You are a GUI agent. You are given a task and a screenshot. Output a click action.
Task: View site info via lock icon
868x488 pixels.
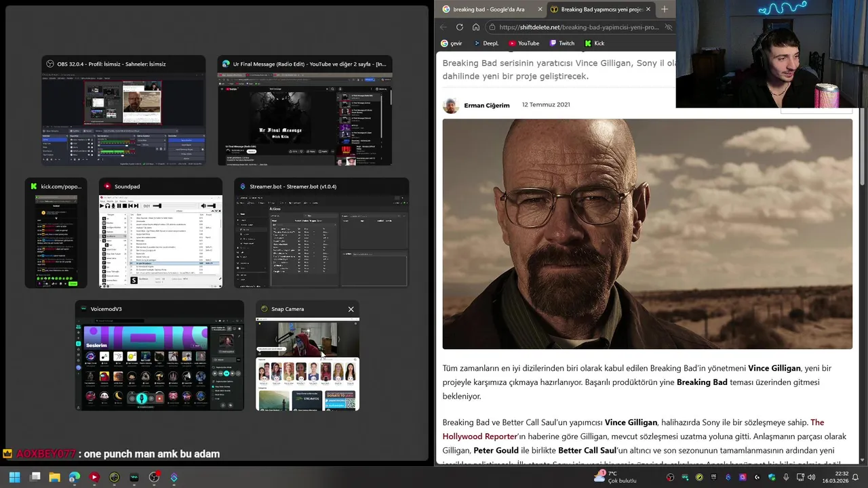(x=492, y=27)
